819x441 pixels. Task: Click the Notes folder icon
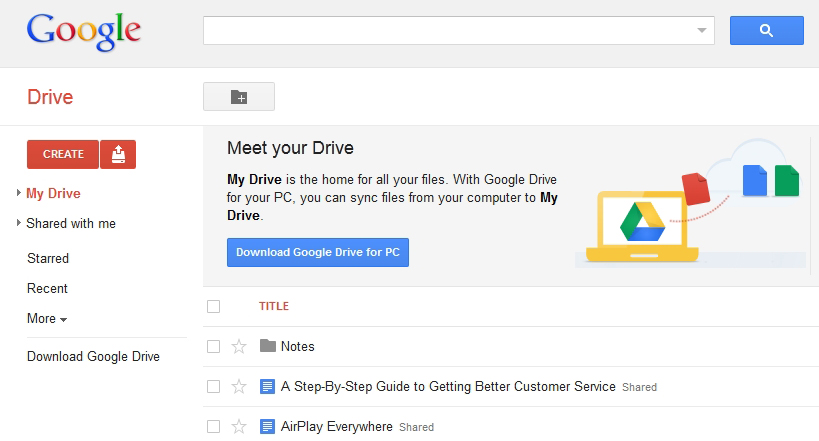[x=267, y=346]
